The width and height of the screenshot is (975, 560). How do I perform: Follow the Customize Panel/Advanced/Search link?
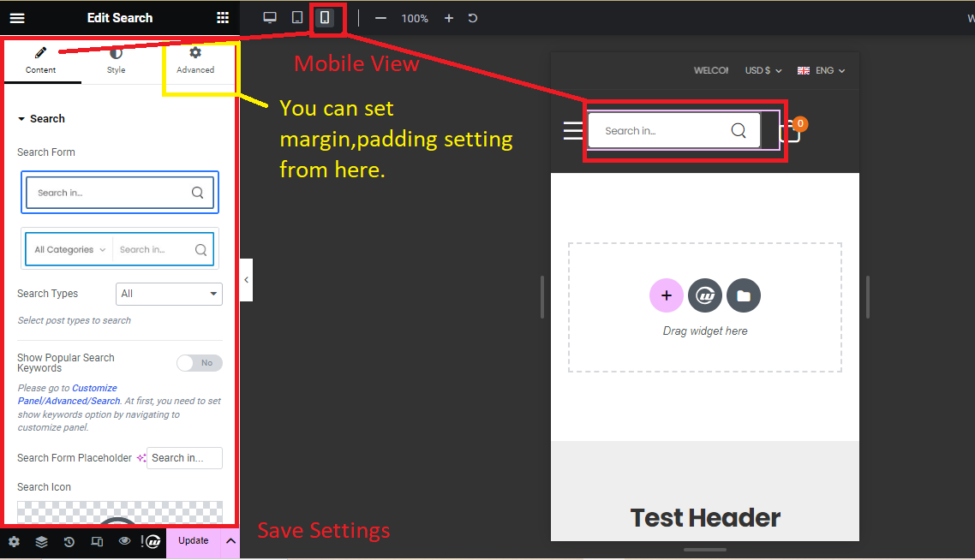click(69, 395)
